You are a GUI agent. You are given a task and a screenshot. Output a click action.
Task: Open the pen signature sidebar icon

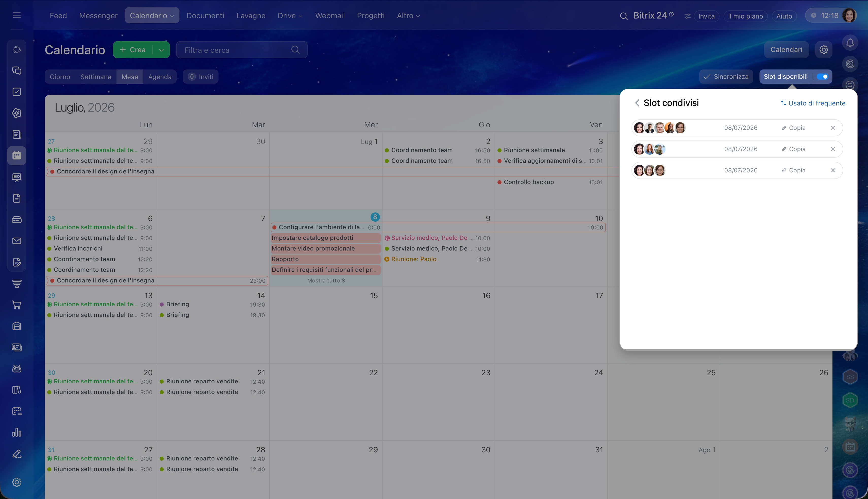point(17,454)
